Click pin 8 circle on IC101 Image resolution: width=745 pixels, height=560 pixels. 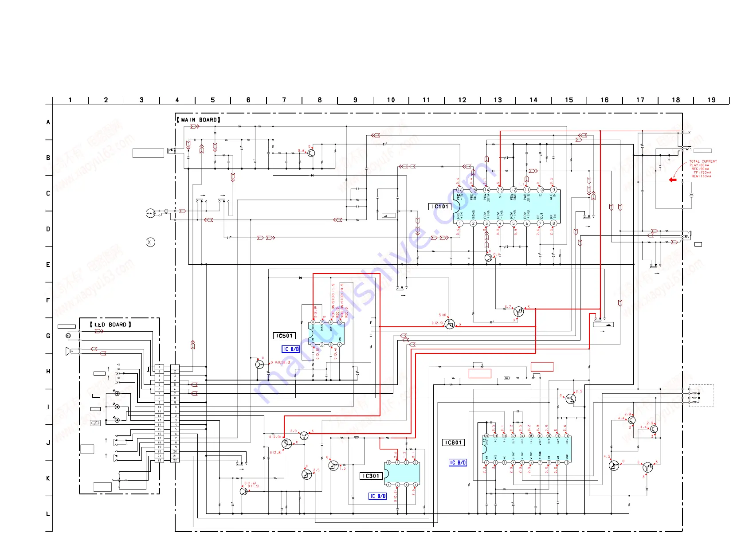553,223
